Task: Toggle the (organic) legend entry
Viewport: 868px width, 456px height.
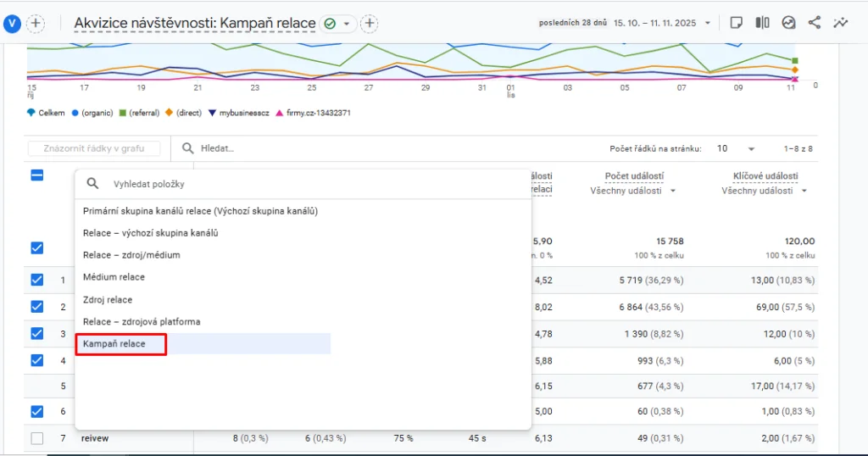Action: pyautogui.click(x=92, y=113)
